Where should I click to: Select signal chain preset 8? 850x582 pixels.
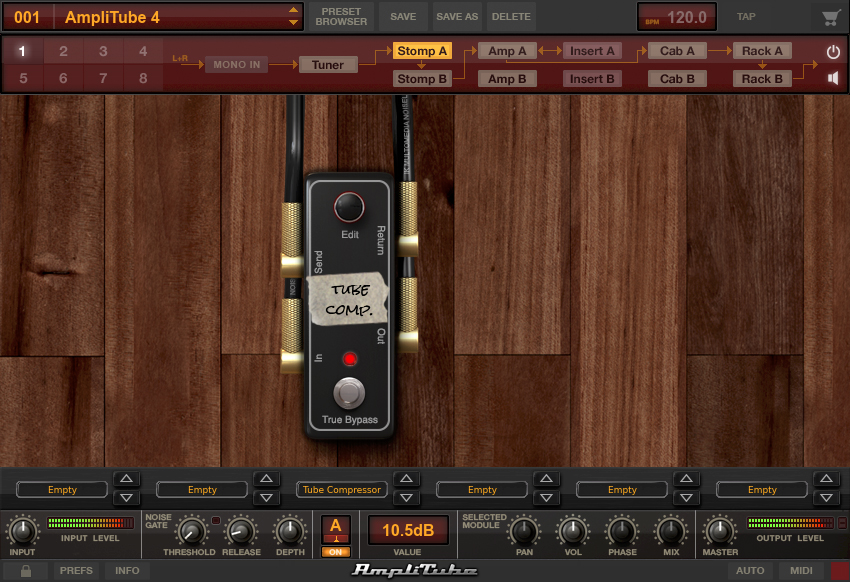pyautogui.click(x=143, y=79)
